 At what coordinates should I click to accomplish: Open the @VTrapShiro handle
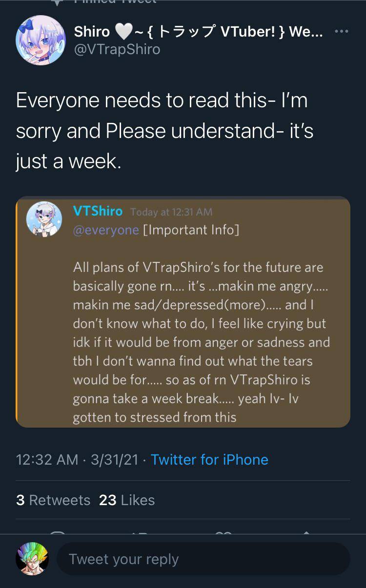click(117, 49)
